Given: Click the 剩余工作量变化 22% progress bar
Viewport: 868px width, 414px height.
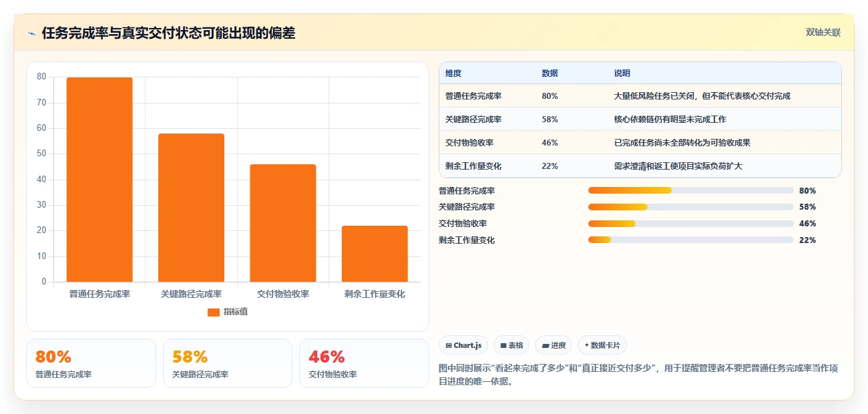Looking at the screenshot, I should [690, 240].
